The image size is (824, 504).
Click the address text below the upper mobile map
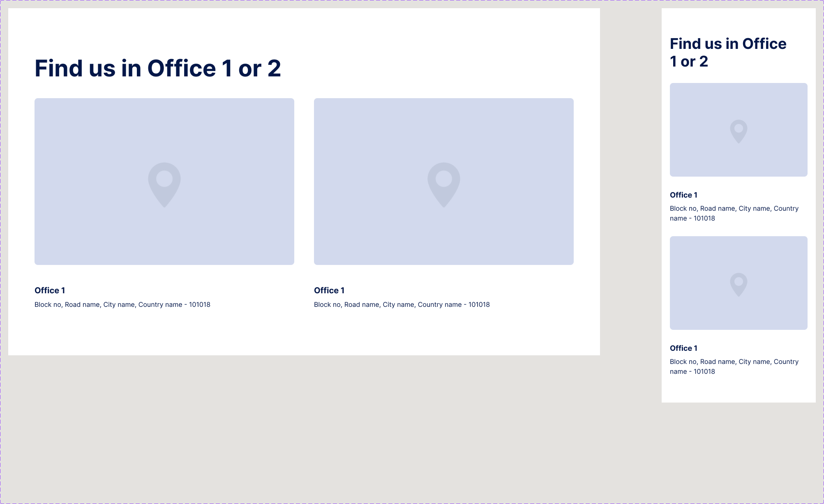734,213
